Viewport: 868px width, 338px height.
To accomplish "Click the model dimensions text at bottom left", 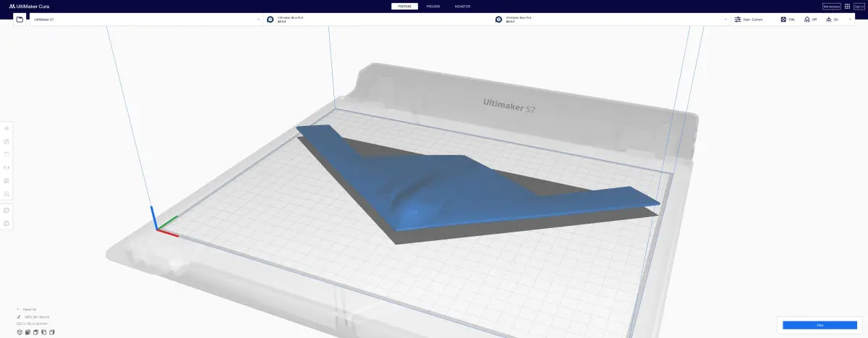I will tap(32, 324).
